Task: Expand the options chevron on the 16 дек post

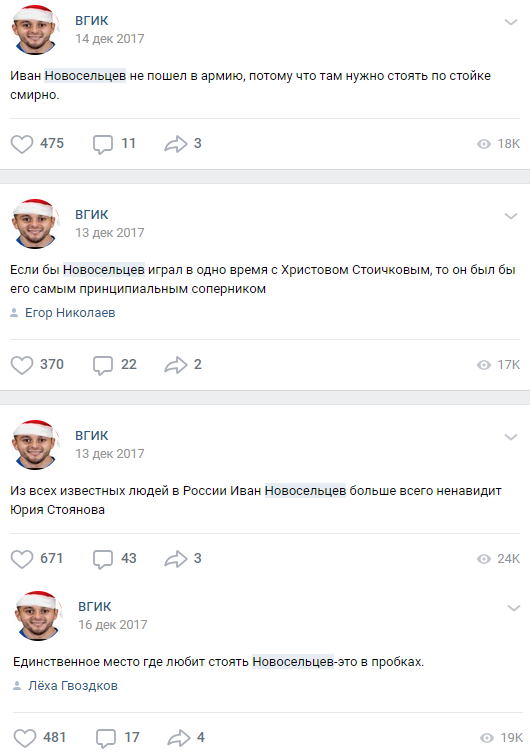Action: 514,608
